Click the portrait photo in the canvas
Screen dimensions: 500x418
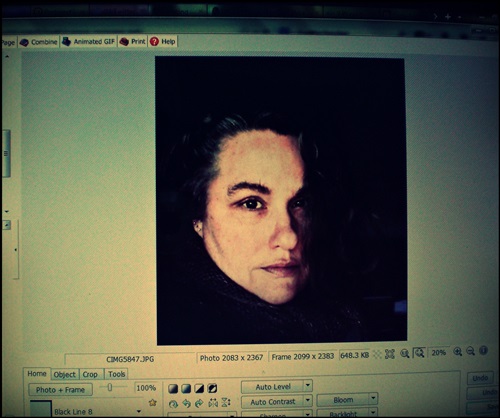click(281, 201)
